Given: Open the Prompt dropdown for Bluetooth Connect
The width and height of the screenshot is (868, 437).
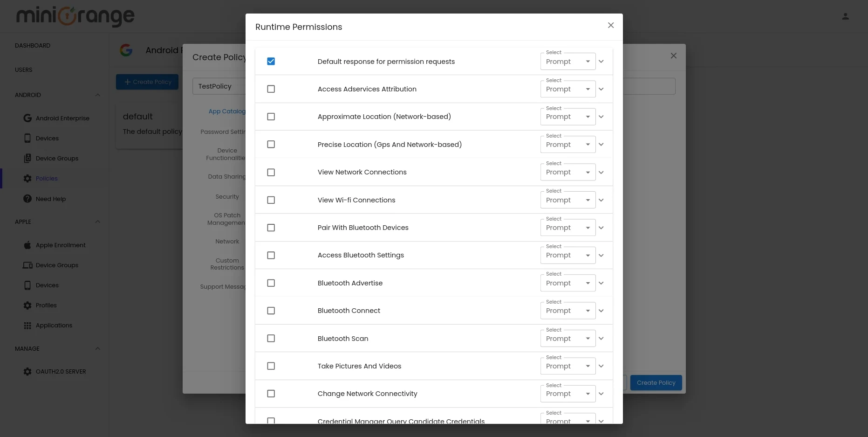Looking at the screenshot, I should (x=567, y=310).
